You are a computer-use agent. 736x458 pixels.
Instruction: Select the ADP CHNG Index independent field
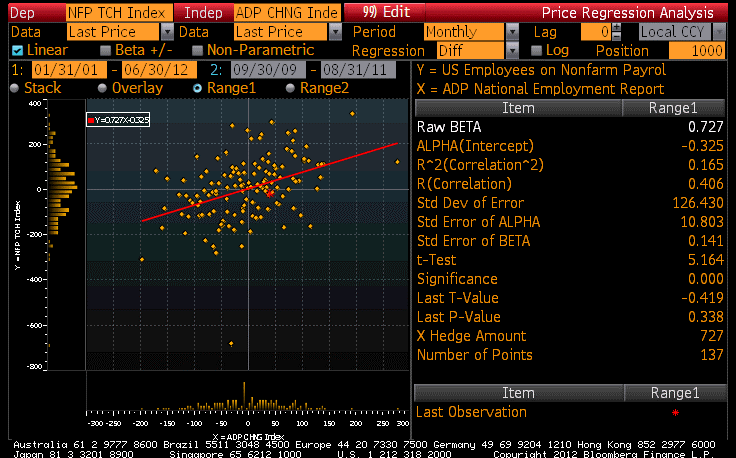(287, 13)
